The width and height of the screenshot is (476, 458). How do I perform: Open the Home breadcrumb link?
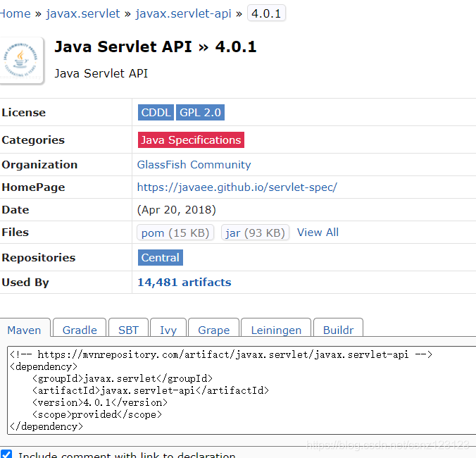(x=15, y=13)
